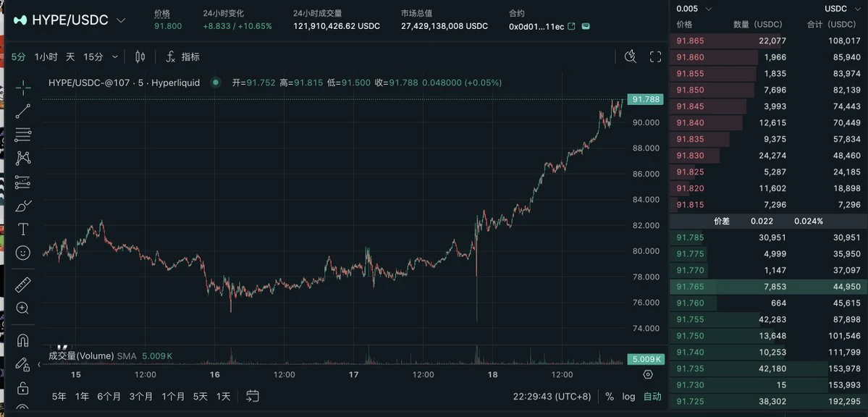Click the 价格 column header
This screenshot has height=417, width=868.
(x=684, y=25)
